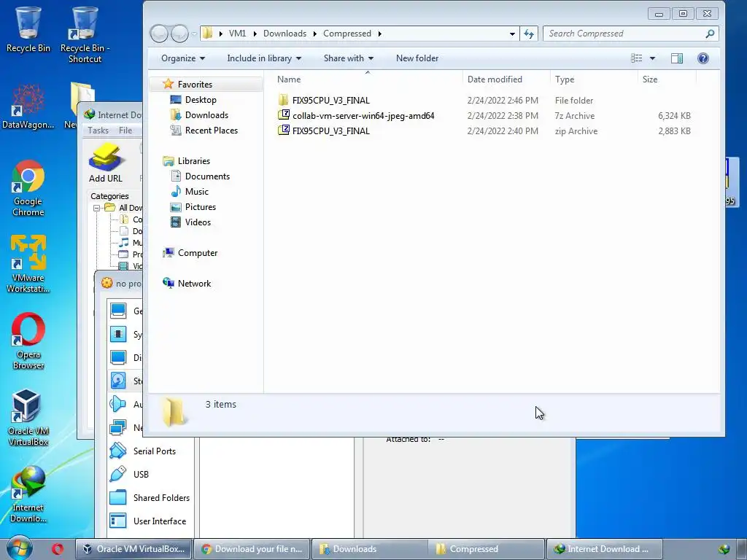Image resolution: width=747 pixels, height=560 pixels.
Task: Click the New folder button
Action: coord(417,58)
